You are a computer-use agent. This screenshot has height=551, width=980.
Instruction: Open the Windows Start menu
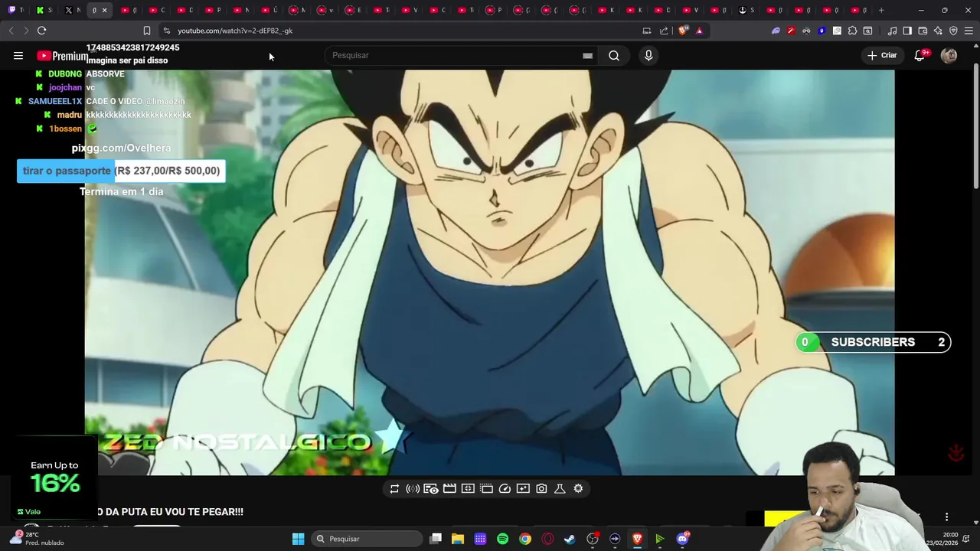pyautogui.click(x=298, y=539)
